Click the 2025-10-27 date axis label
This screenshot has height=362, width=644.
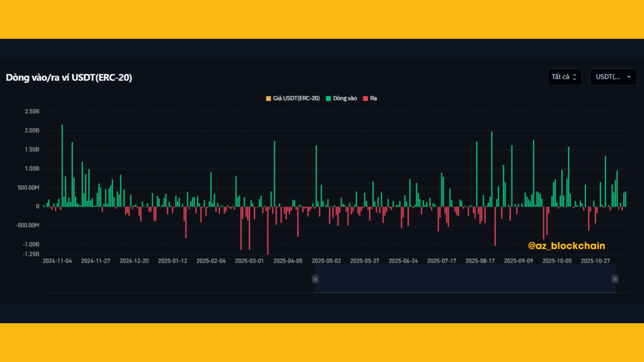click(595, 261)
